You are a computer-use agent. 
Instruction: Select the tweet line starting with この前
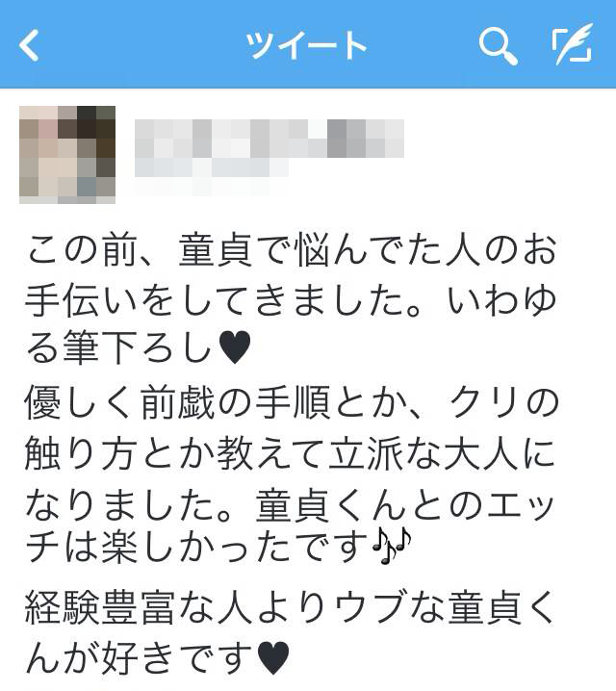292,250
